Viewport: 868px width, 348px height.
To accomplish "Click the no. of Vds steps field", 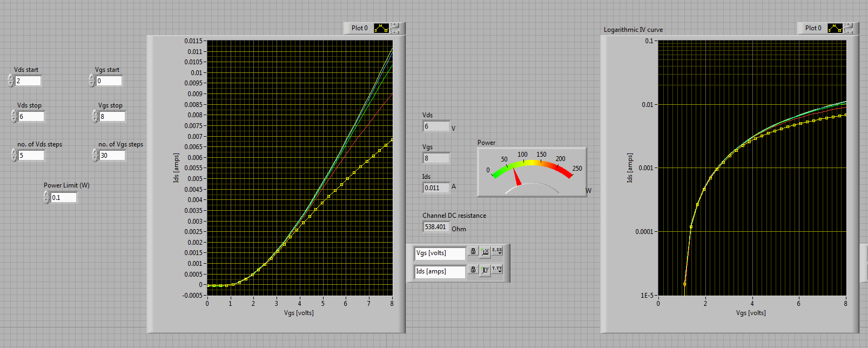I will (x=31, y=156).
